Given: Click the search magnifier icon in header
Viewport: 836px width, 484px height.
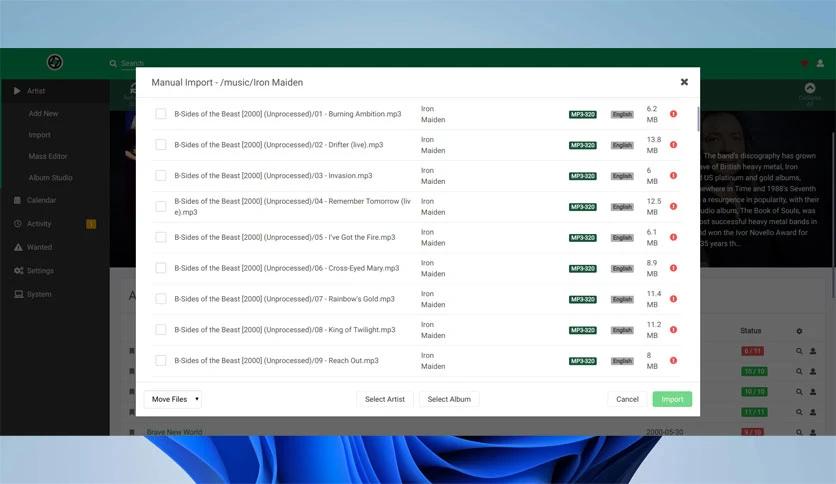Looking at the screenshot, I should point(113,63).
